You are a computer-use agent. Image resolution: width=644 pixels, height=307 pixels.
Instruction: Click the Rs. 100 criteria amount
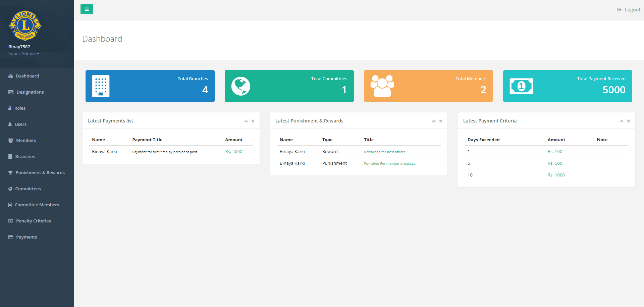pos(555,152)
